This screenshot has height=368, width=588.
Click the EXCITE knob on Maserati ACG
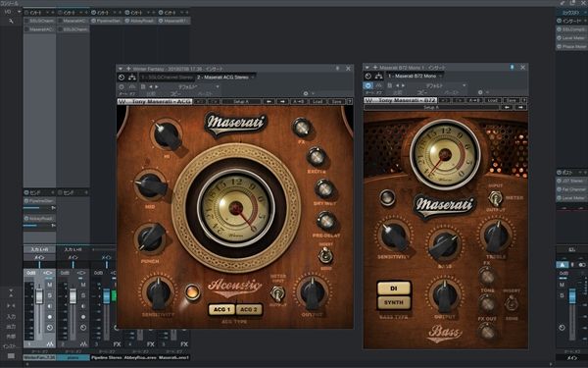(317, 157)
